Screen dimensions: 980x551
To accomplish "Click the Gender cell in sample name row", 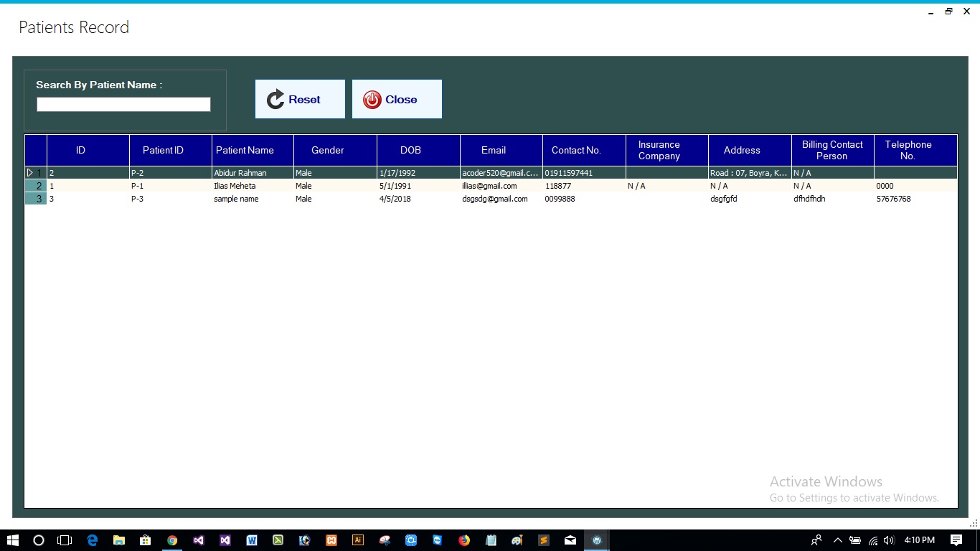I will click(x=335, y=199).
